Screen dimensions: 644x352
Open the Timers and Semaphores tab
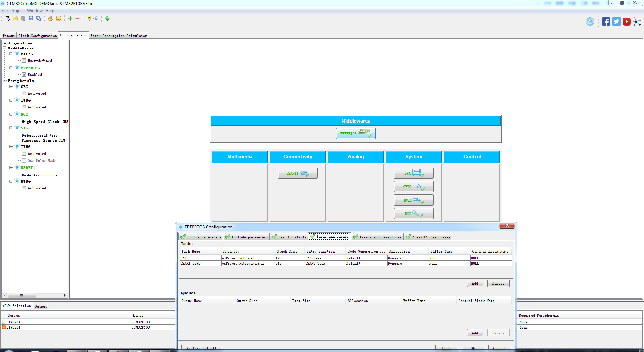pos(377,237)
